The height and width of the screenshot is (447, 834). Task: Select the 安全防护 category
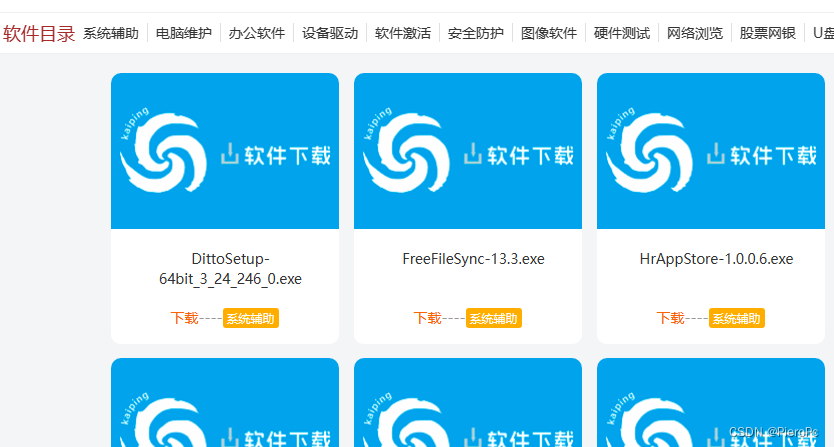pos(476,33)
